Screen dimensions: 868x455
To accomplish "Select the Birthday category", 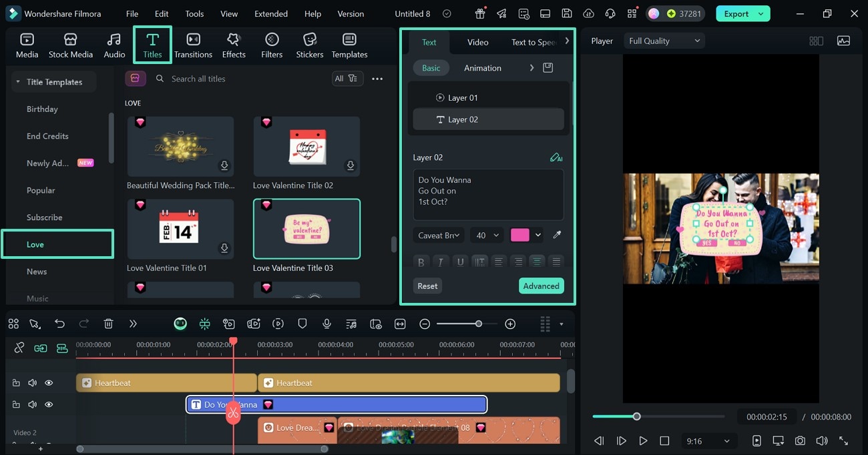I will point(42,109).
